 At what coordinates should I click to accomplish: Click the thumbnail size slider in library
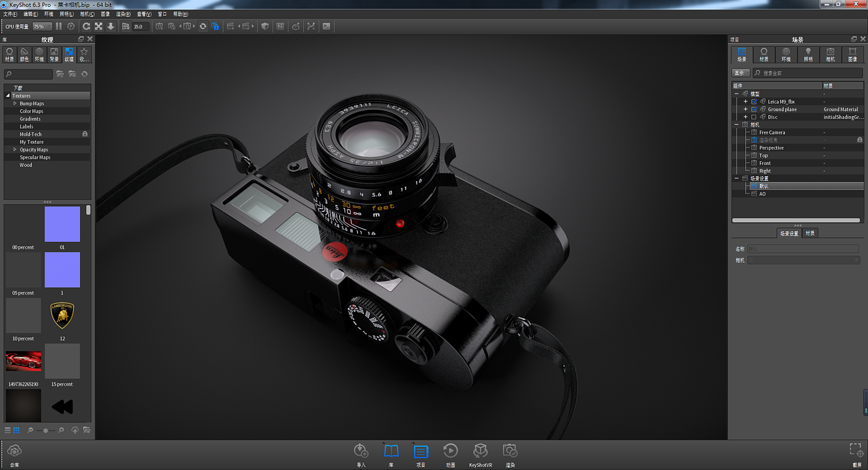[45, 430]
